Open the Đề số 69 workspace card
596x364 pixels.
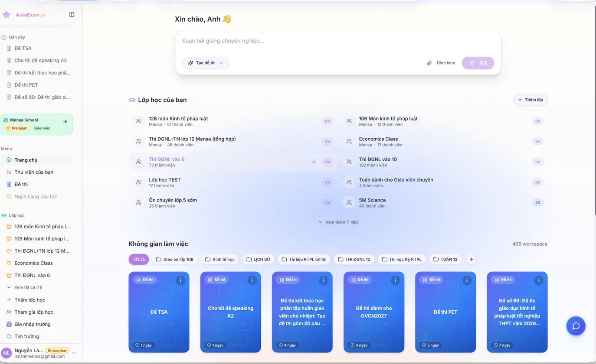[517, 312]
